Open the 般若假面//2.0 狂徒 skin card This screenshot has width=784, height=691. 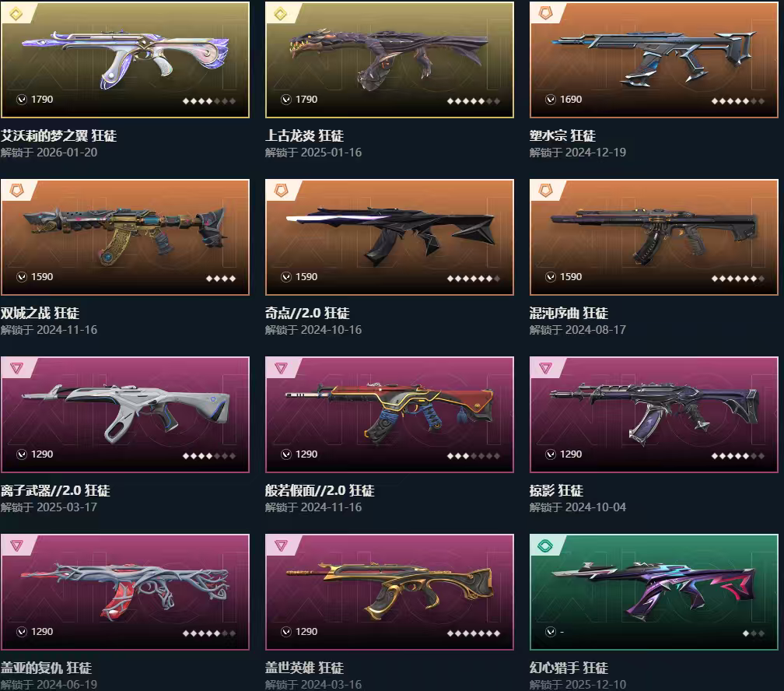390,414
